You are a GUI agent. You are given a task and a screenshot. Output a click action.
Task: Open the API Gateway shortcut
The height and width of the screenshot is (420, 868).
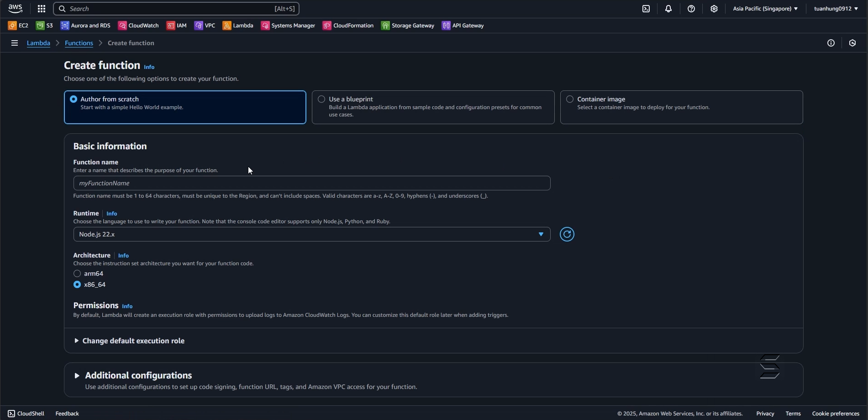click(463, 26)
